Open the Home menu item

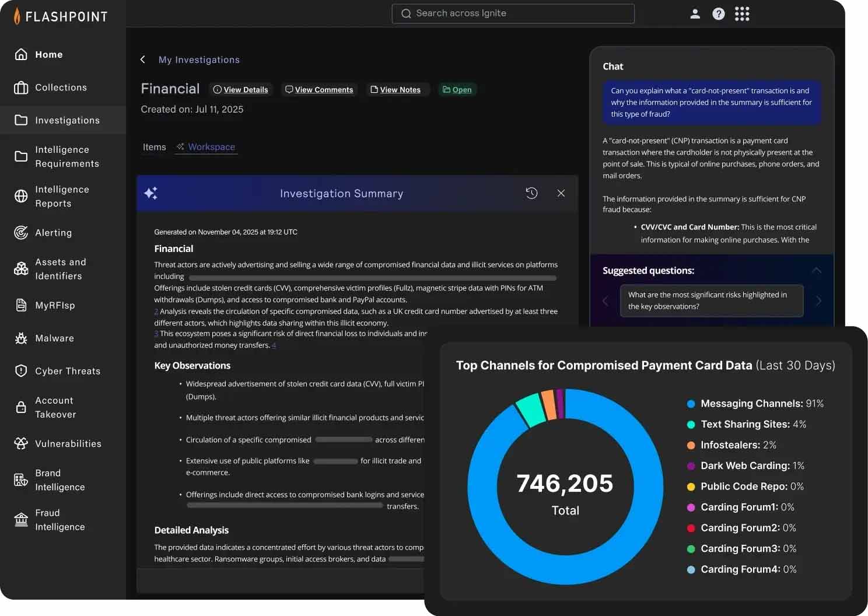(x=49, y=54)
